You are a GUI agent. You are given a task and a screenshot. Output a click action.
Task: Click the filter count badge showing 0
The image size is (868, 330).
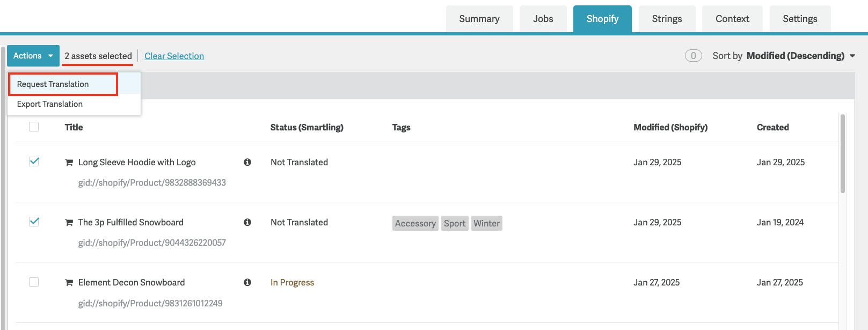(694, 56)
